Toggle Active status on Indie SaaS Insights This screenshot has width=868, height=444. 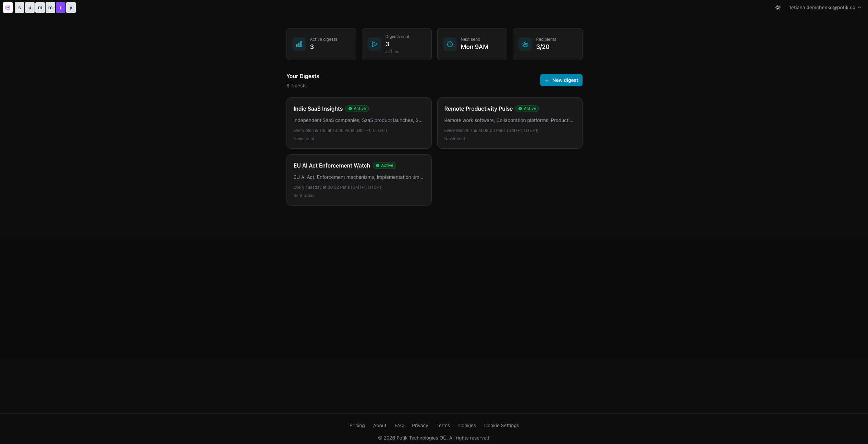pyautogui.click(x=357, y=109)
